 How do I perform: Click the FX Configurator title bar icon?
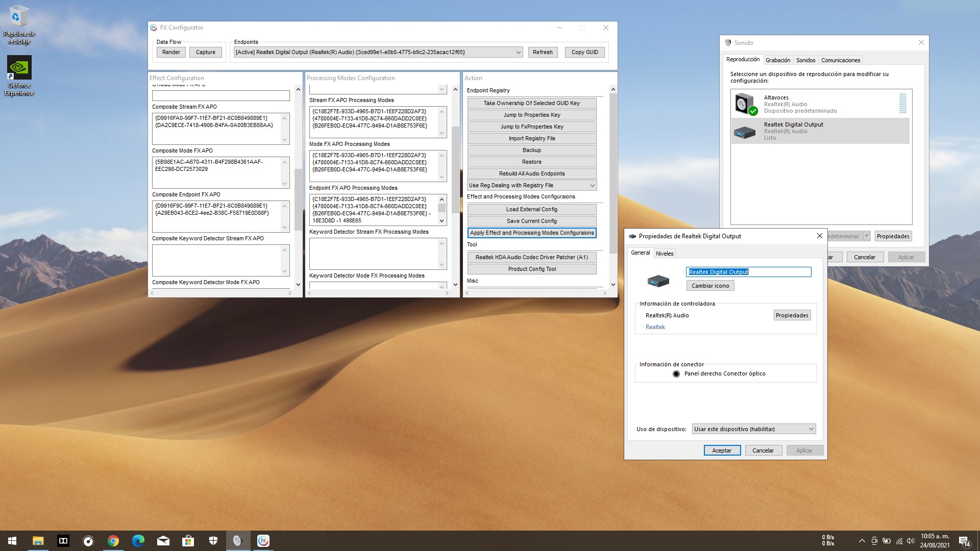pos(154,28)
